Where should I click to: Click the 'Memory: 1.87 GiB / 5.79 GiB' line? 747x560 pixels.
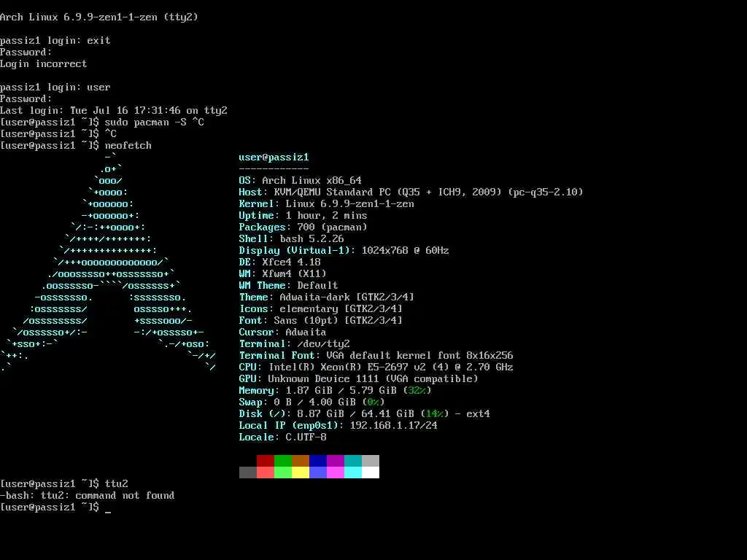[x=336, y=391]
